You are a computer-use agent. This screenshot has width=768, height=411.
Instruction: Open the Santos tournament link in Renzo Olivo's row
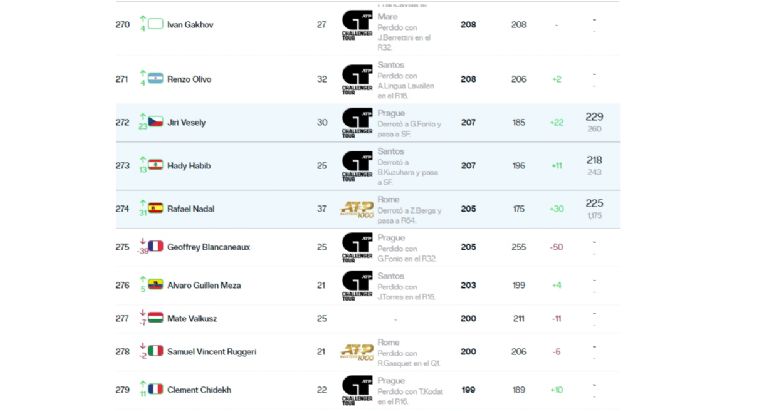(x=390, y=65)
